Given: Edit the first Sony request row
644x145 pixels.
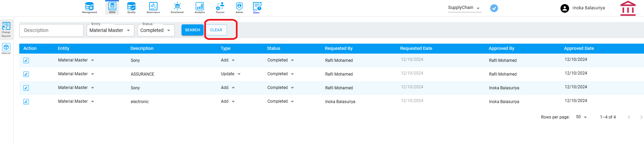Looking at the screenshot, I should coord(26,60).
